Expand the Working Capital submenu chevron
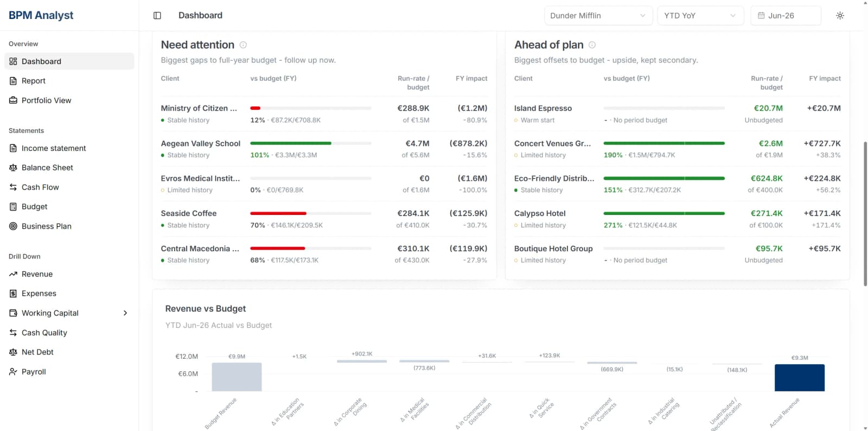Image resolution: width=868 pixels, height=431 pixels. point(125,313)
